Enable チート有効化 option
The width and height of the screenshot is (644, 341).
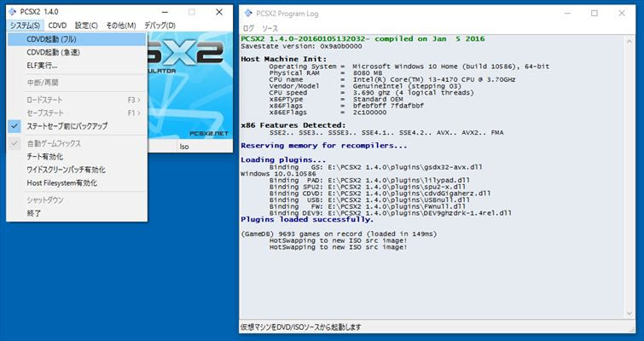point(77,157)
